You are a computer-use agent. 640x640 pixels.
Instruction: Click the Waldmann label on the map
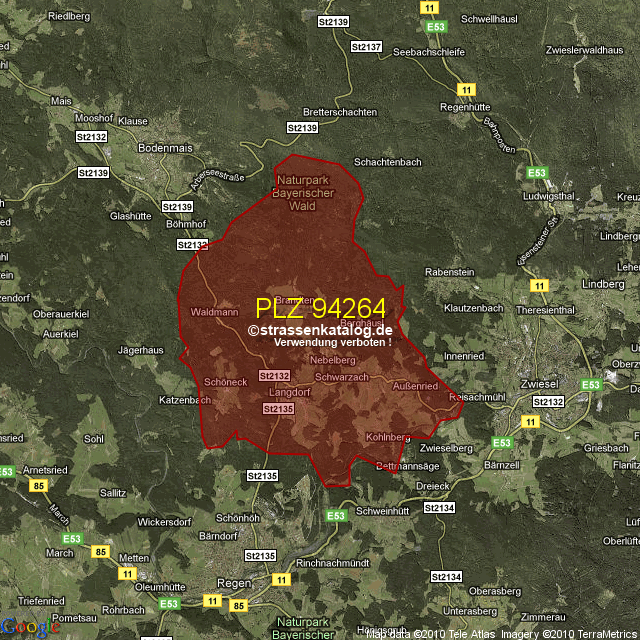(214, 312)
